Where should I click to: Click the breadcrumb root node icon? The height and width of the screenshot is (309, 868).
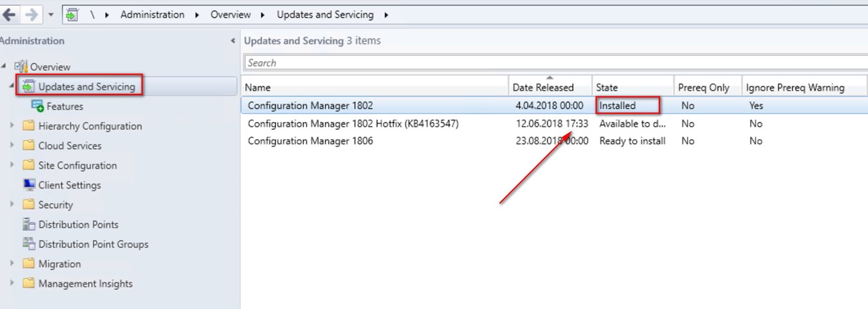coord(72,14)
